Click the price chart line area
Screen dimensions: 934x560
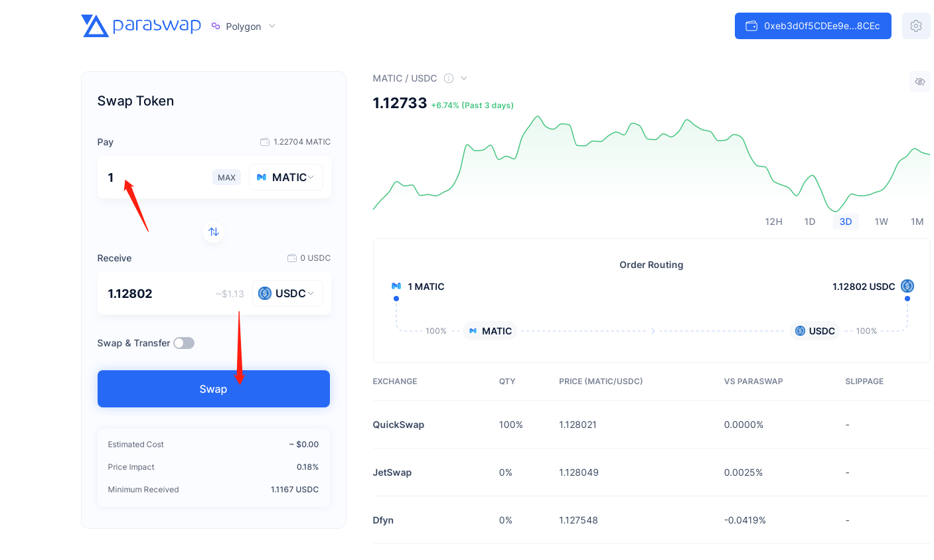point(651,163)
